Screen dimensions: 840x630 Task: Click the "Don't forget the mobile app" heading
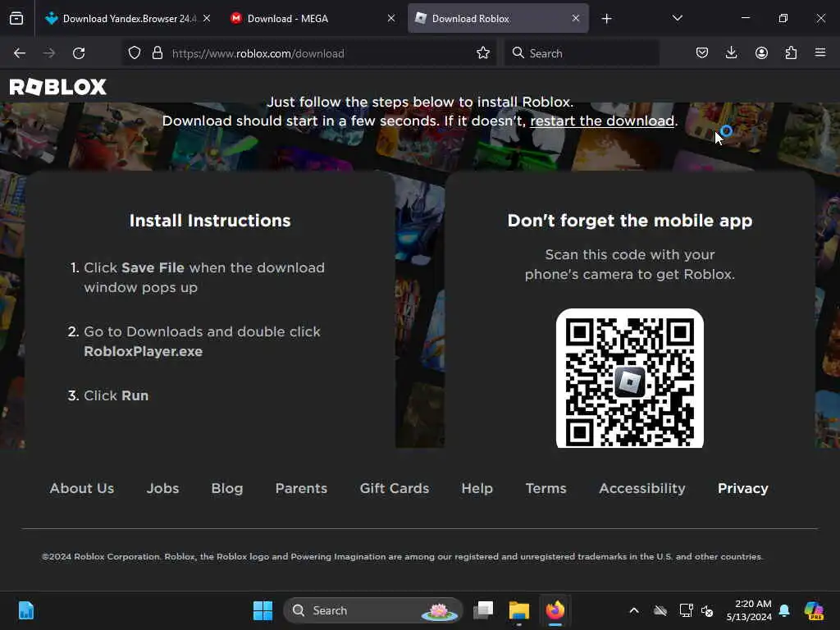pyautogui.click(x=629, y=221)
